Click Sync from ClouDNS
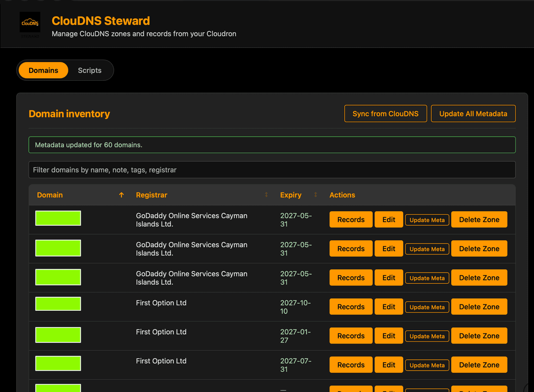This screenshot has height=392, width=534. pos(385,113)
